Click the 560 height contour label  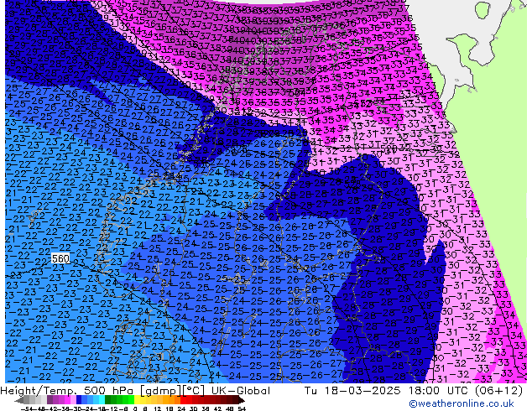click(x=60, y=258)
